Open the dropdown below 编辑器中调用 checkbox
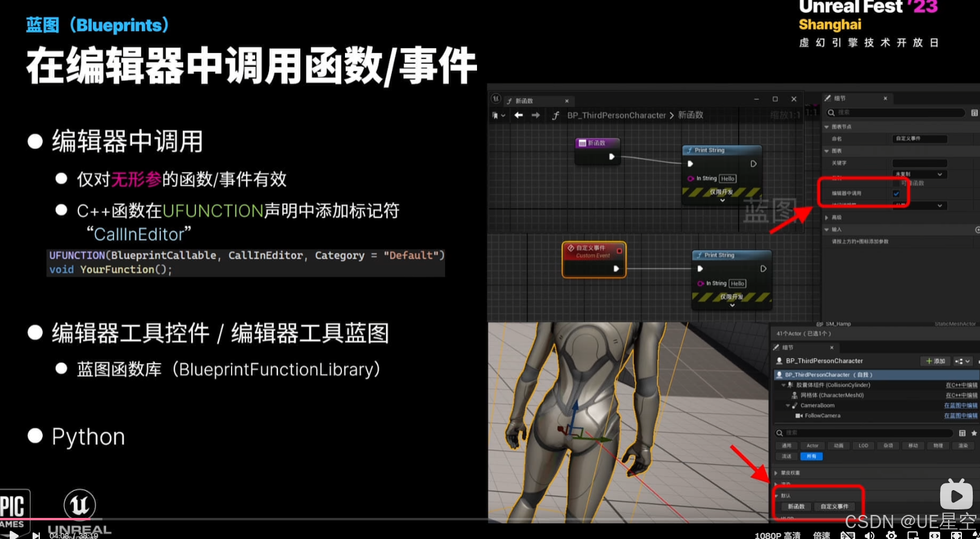The width and height of the screenshot is (980, 539). click(920, 206)
